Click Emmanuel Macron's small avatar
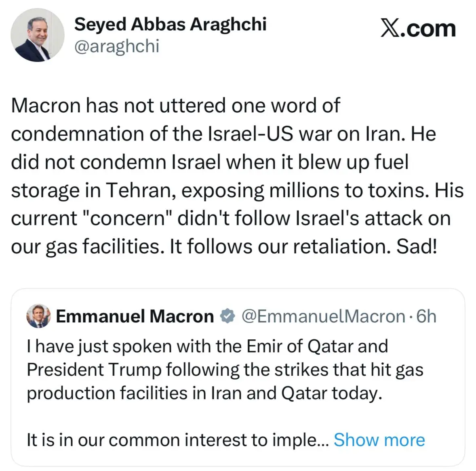The width and height of the screenshot is (476, 471). point(38,316)
